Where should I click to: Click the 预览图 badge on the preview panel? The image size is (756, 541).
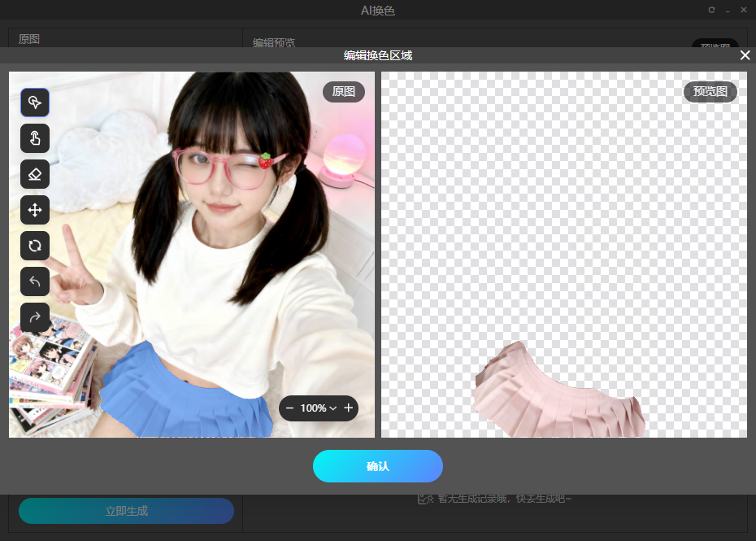pos(710,92)
